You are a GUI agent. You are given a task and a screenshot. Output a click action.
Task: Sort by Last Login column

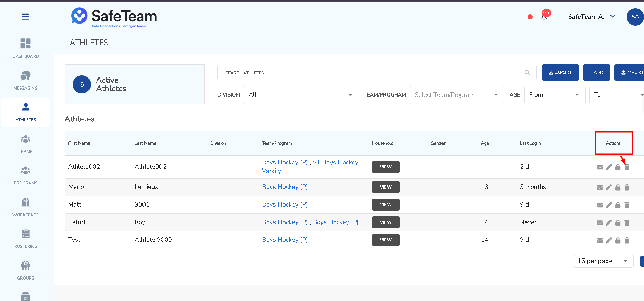click(x=530, y=143)
